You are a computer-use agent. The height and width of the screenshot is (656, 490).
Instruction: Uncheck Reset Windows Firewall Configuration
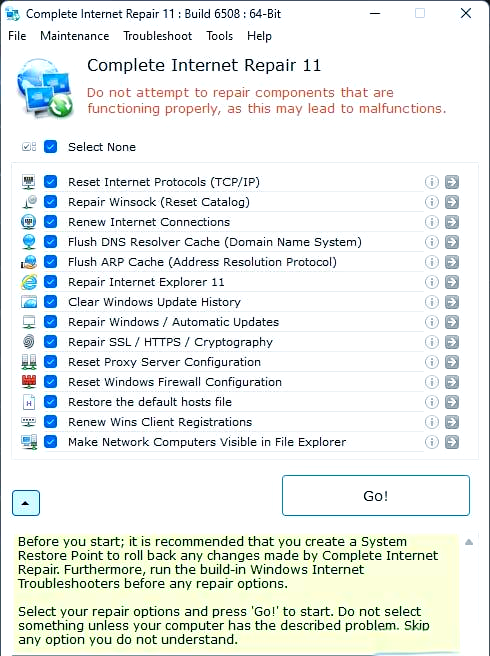pos(51,382)
